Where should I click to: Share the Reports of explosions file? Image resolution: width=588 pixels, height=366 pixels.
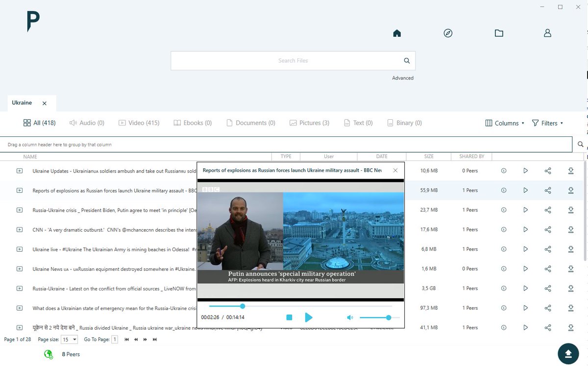tap(548, 190)
